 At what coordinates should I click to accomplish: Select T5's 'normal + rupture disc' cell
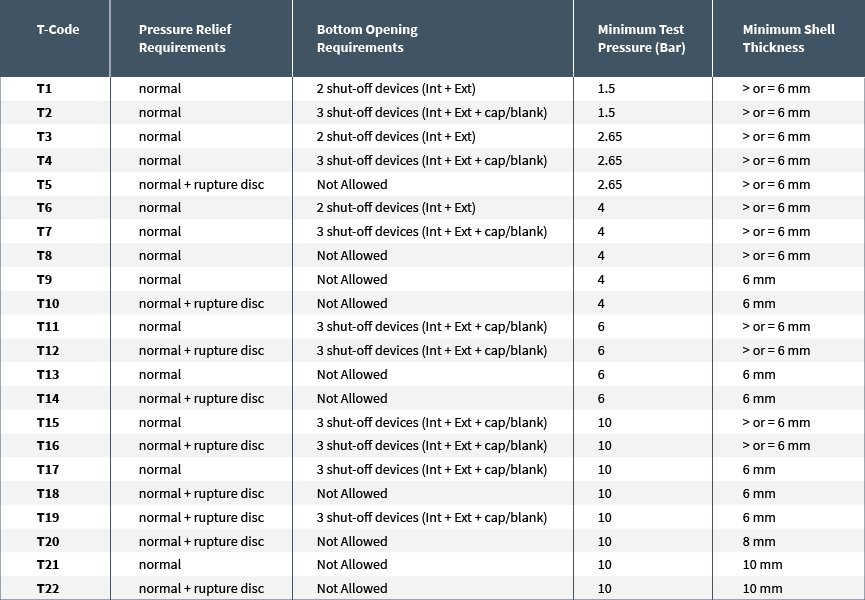click(201, 185)
